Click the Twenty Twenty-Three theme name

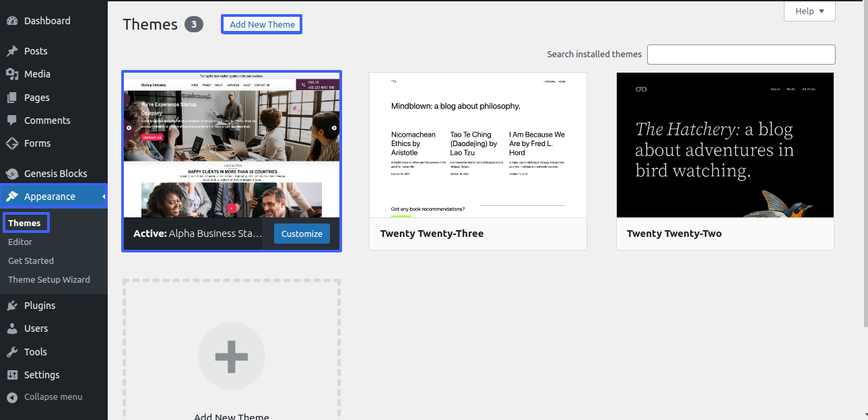click(432, 234)
